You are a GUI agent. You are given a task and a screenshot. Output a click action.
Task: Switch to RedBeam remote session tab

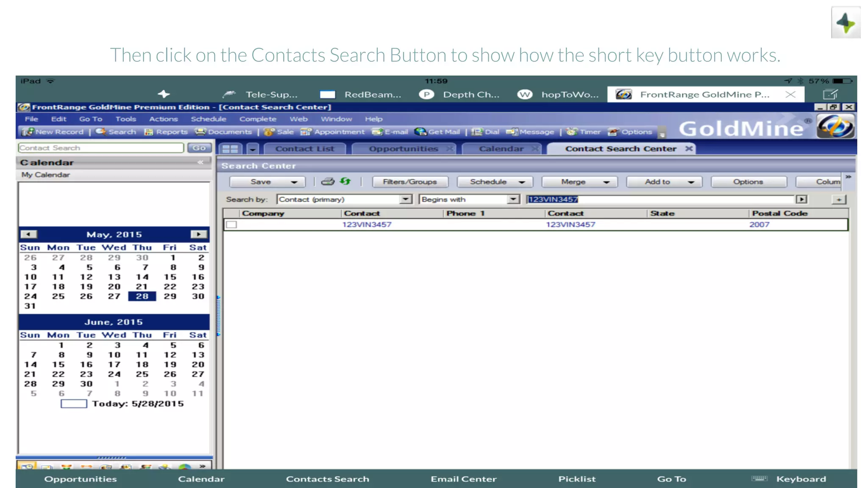point(360,94)
